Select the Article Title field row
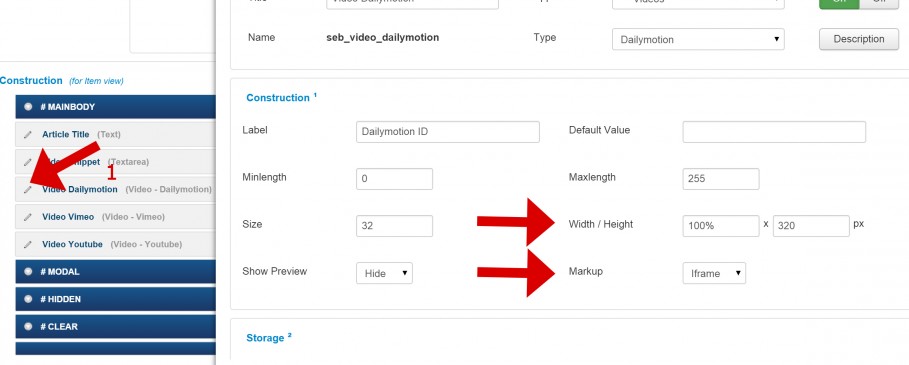909x365 pixels. (115, 134)
